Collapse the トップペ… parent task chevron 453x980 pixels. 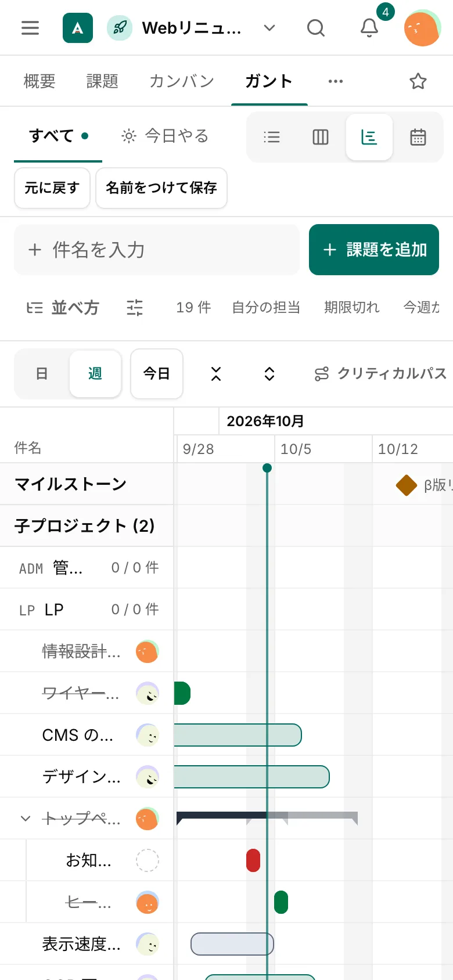click(x=26, y=819)
